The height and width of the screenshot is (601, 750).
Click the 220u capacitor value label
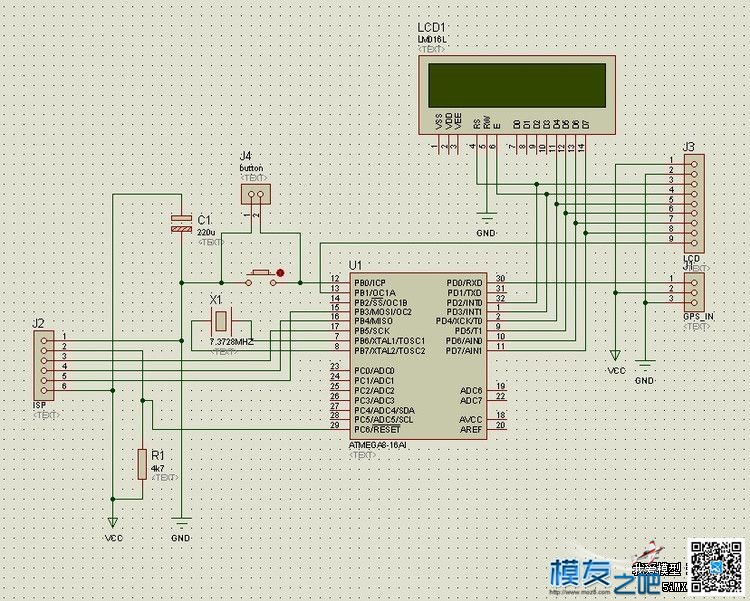coord(206,233)
